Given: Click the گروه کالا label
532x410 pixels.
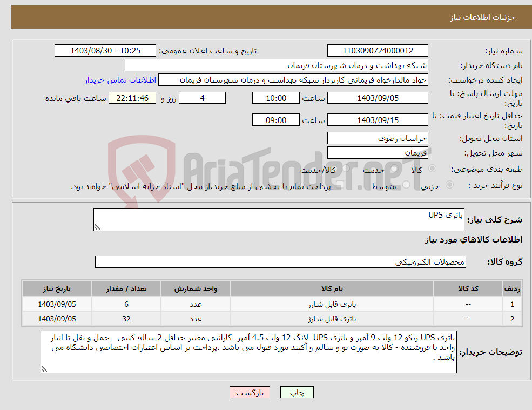Looking at the screenshot, I should point(505,261).
